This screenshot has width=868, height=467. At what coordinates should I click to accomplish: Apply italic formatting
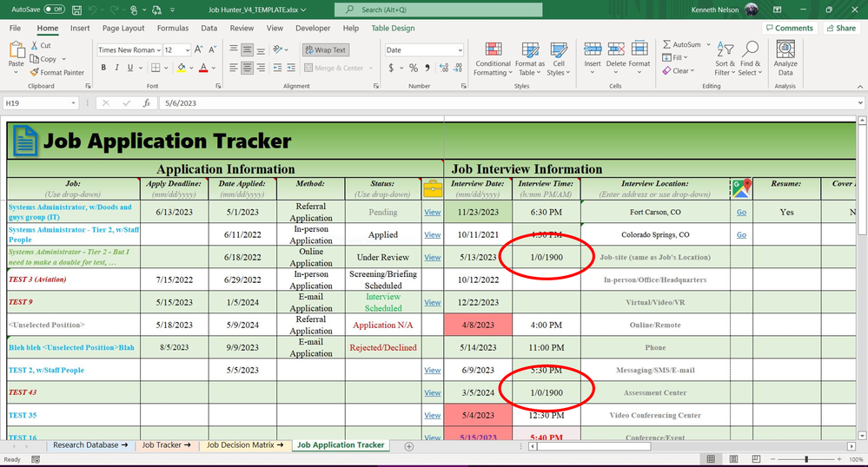click(x=116, y=68)
